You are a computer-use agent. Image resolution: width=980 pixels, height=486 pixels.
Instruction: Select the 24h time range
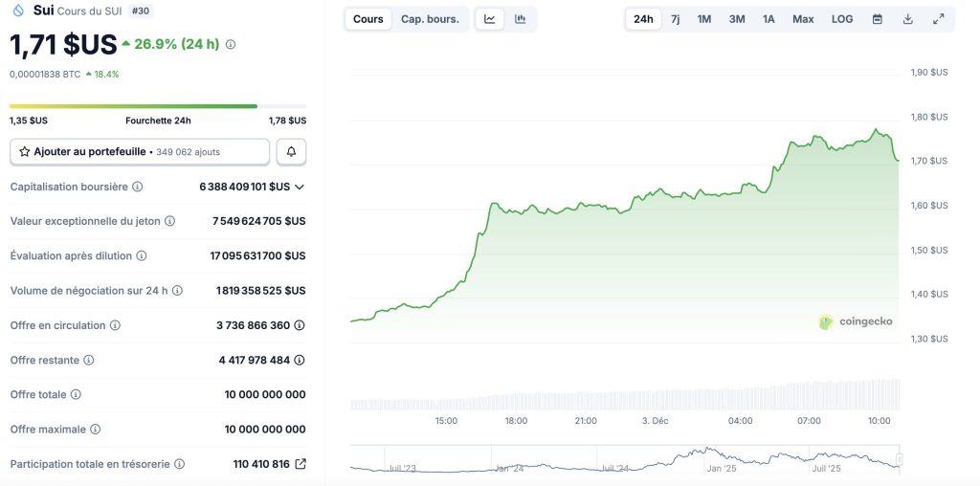tap(643, 19)
